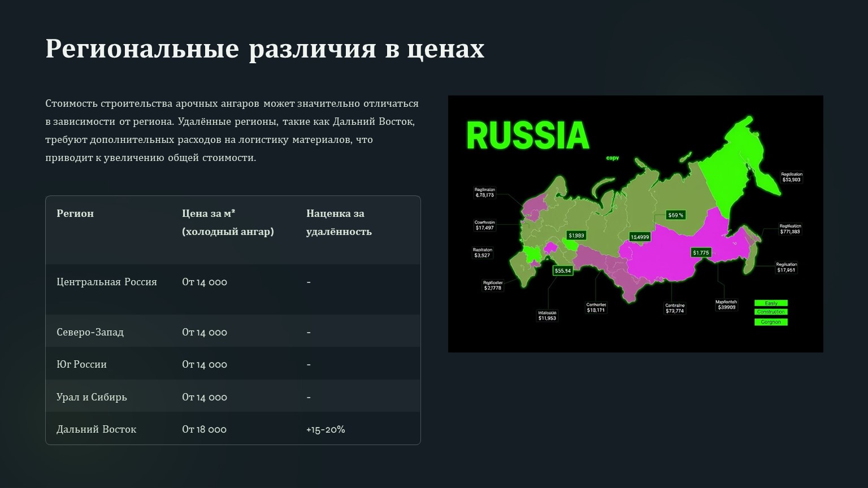Viewport: 868px width, 488px height.
Task: Click the "$55.34" map label
Action: tap(563, 271)
